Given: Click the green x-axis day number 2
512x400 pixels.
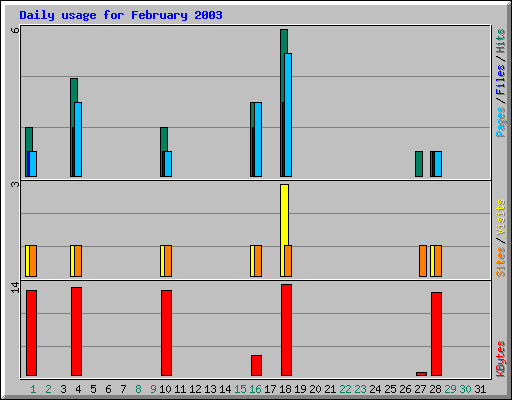Looking at the screenshot, I should click(48, 389).
